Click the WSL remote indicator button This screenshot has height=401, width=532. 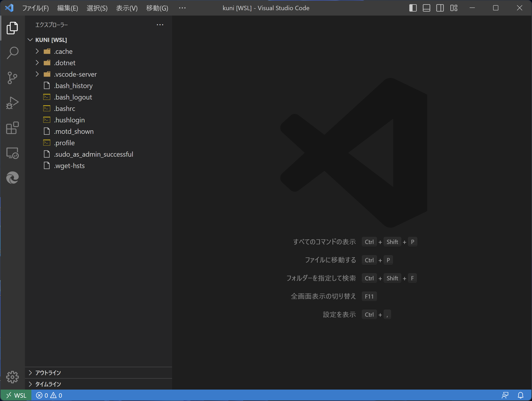(16, 395)
